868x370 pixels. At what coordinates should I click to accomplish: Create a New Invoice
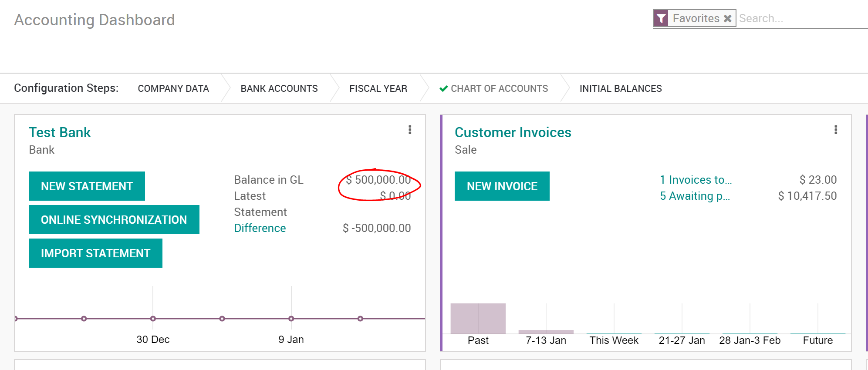tap(502, 186)
